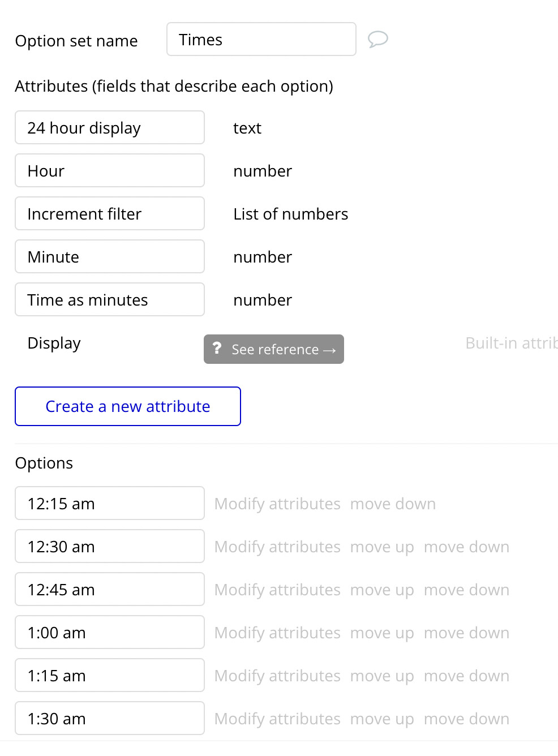Click move up on the 1:30 am option
This screenshot has width=558, height=756.
pos(383,718)
